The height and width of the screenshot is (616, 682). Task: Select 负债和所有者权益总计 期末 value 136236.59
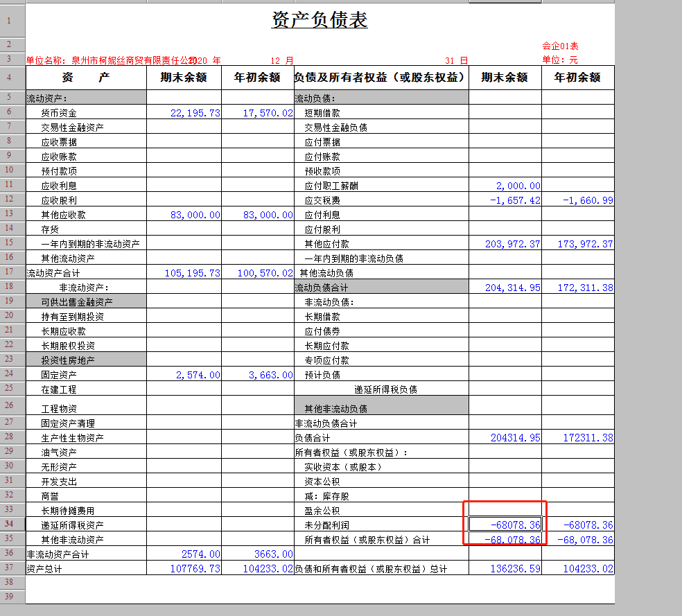coord(505,568)
